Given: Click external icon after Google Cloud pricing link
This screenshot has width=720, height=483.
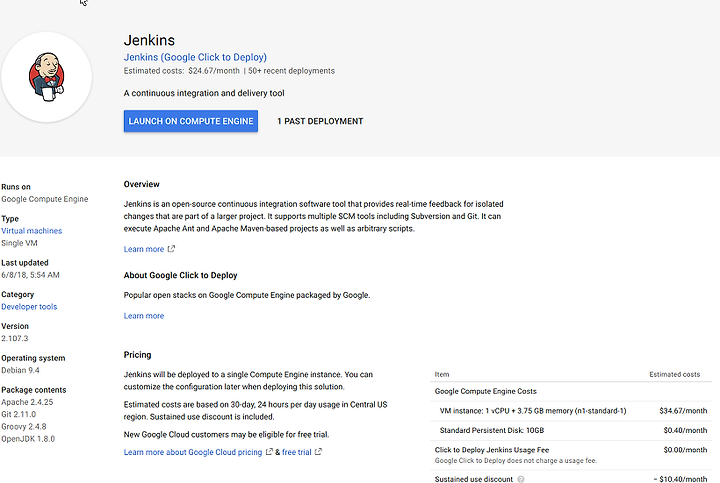Looking at the screenshot, I should point(270,452).
